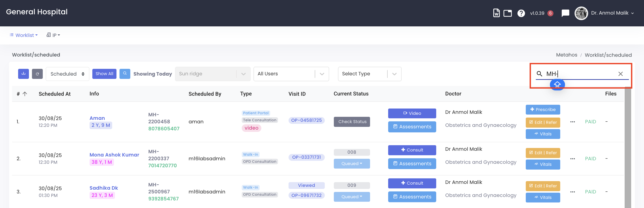Click the gray refresh icon button
644x208 pixels.
[37, 74]
